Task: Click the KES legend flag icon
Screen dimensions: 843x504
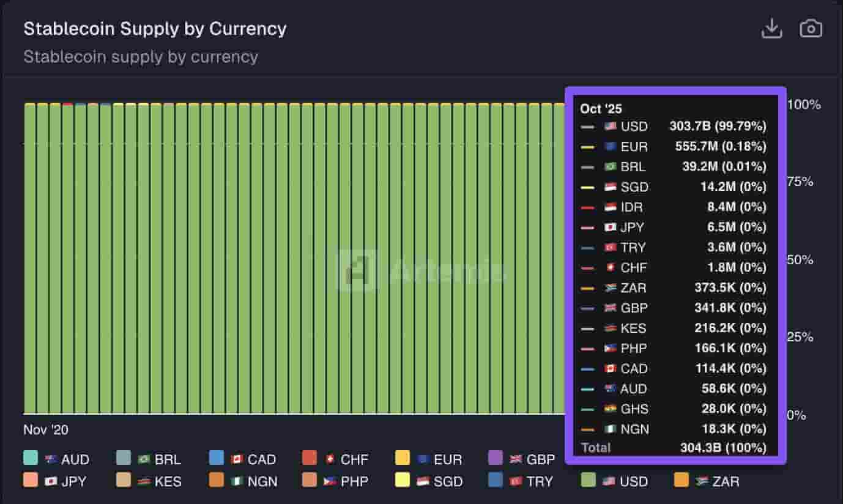Action: coord(146,481)
